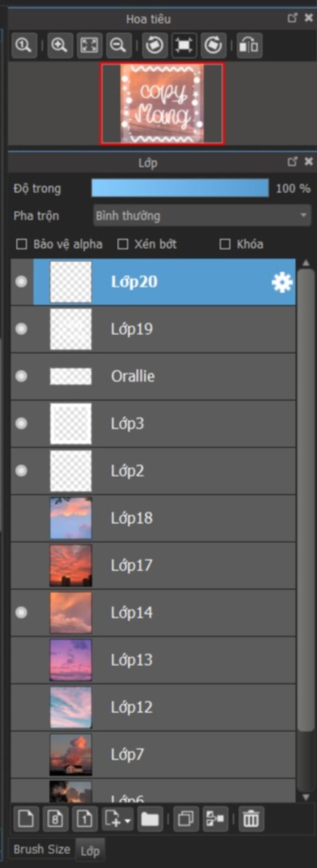The image size is (317, 868).
Task: Open the Lớp20 layer settings gear
Action: (x=282, y=282)
